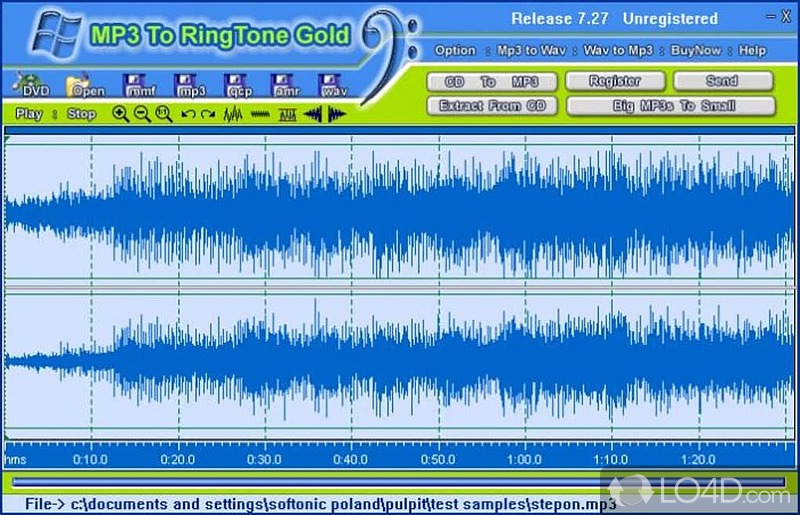Undo the last edit
This screenshot has height=515, width=800.
(187, 114)
